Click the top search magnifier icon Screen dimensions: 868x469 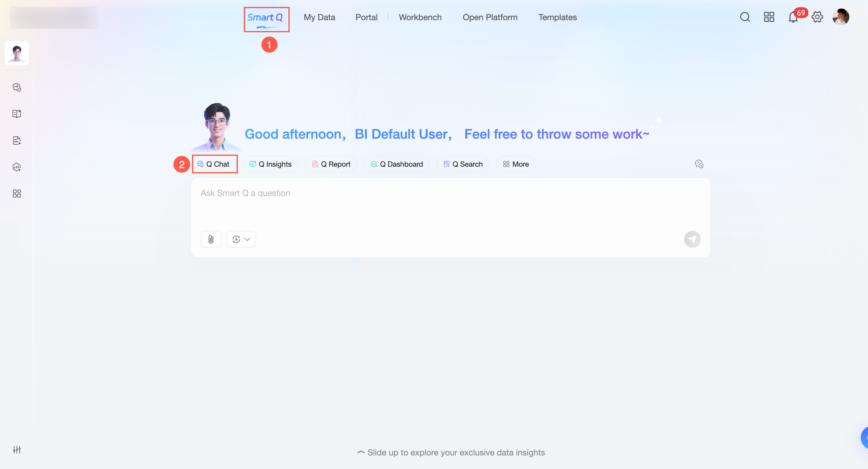click(x=745, y=17)
